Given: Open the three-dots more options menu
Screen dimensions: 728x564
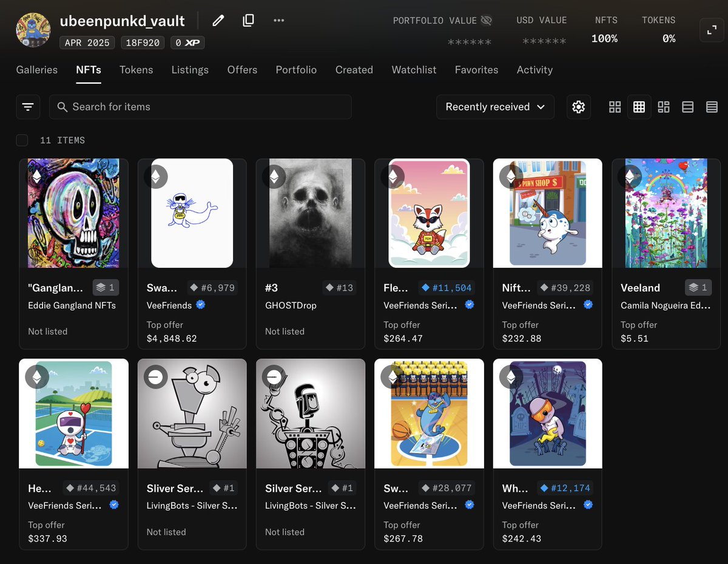Looking at the screenshot, I should tap(278, 21).
